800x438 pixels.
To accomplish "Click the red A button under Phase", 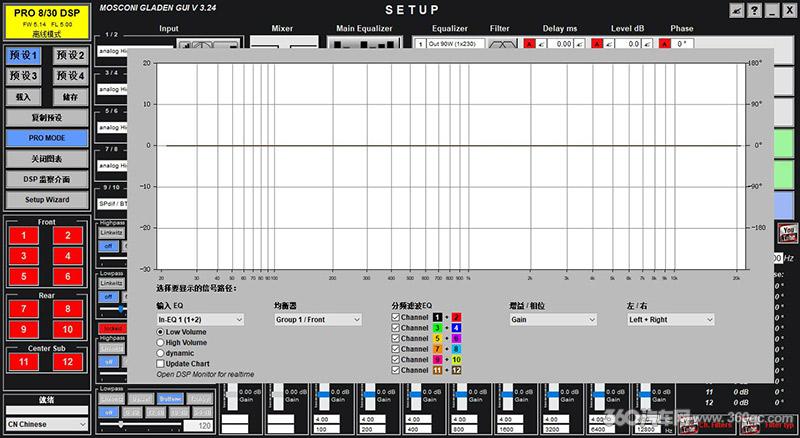I will (664, 44).
